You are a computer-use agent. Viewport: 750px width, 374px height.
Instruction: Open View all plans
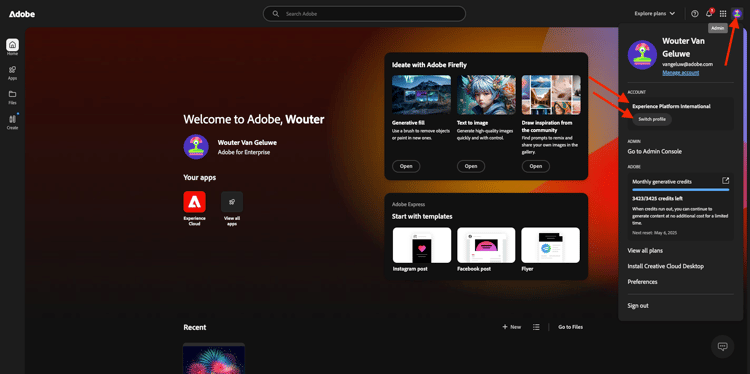[x=645, y=251]
